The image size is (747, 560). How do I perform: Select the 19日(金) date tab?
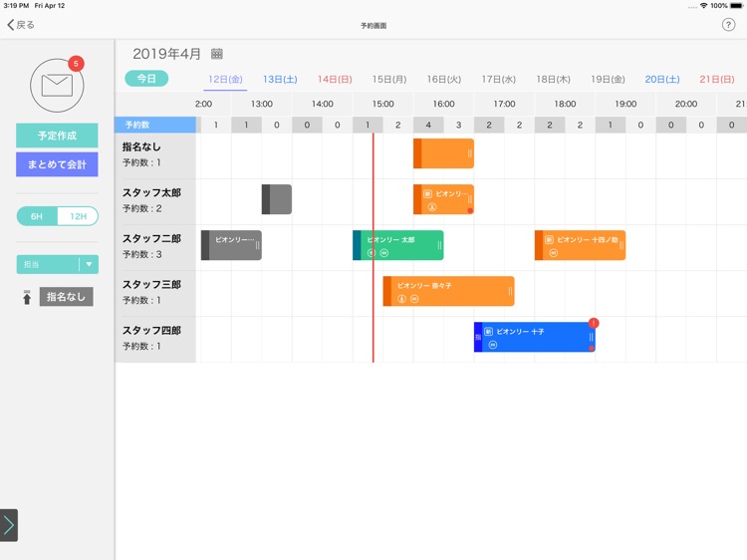(608, 79)
